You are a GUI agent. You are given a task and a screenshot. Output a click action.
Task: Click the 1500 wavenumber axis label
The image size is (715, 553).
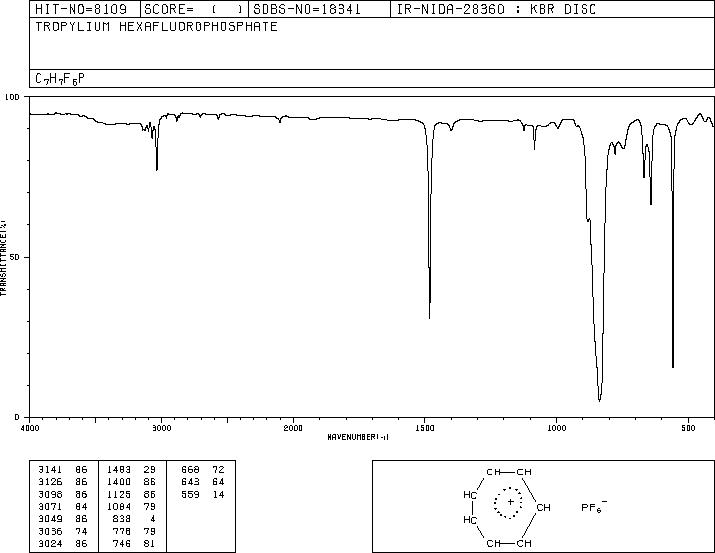coord(425,428)
